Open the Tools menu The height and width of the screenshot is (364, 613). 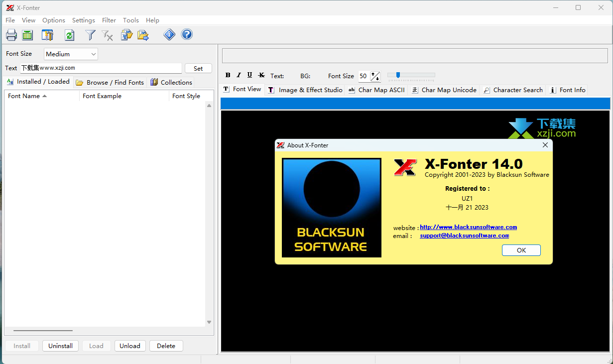point(130,20)
